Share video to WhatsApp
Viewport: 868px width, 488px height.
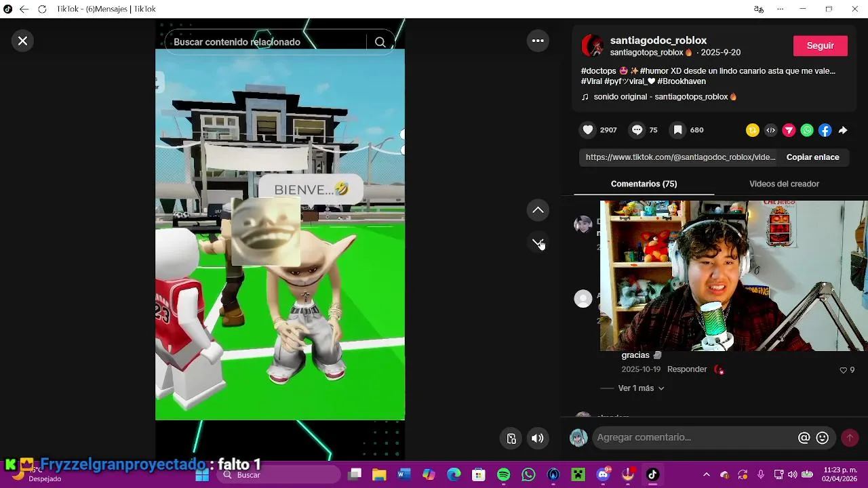click(x=807, y=130)
